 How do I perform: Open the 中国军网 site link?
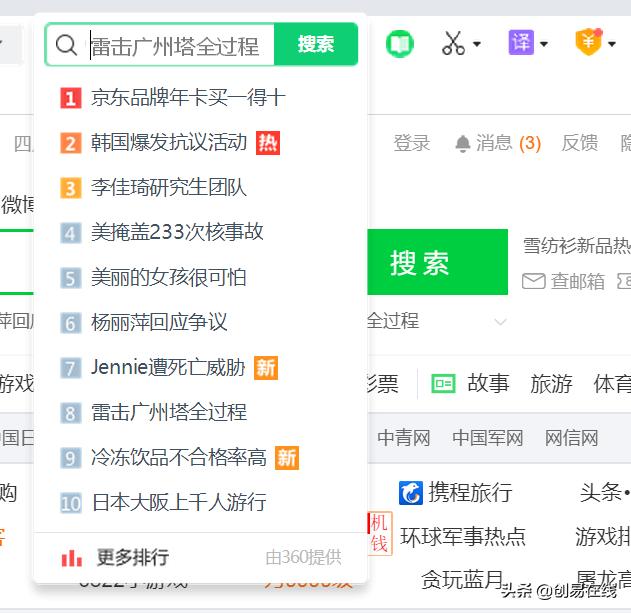tap(487, 438)
